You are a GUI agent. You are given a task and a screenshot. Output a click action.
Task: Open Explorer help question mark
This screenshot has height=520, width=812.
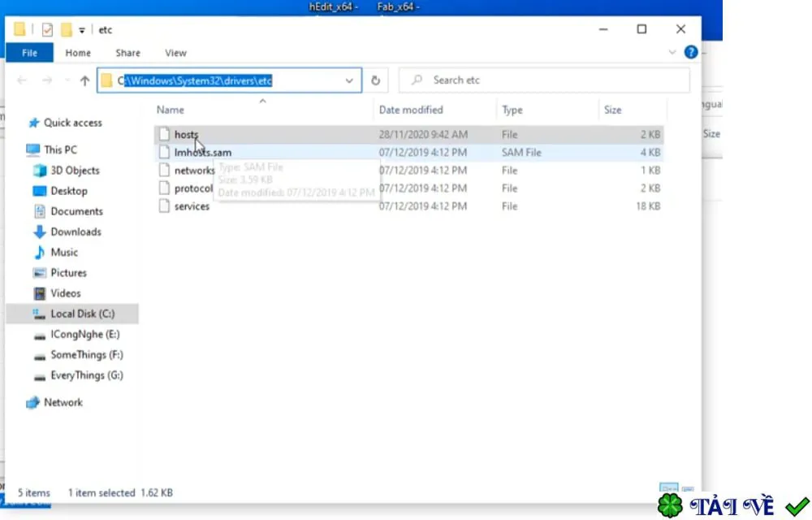[x=690, y=52]
